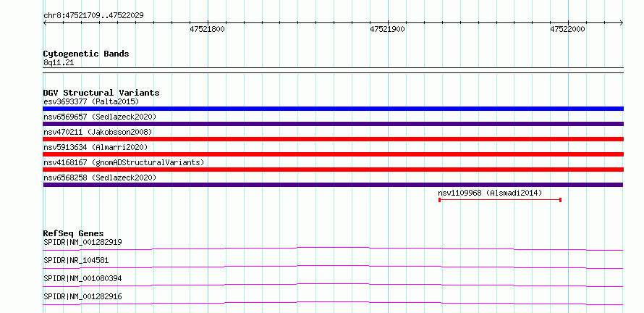Click the 47521800 ruler position label
The height and width of the screenshot is (313, 644).
click(207, 29)
